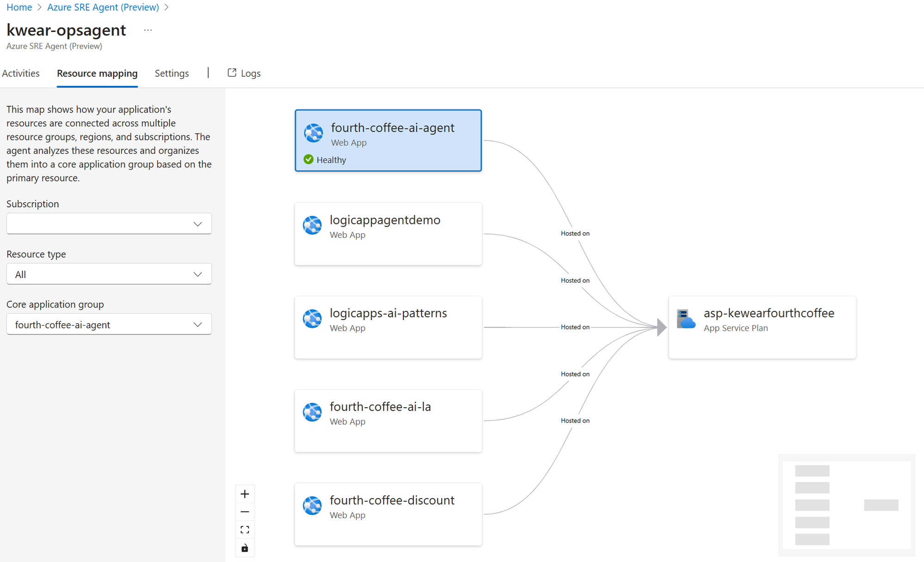Image resolution: width=924 pixels, height=562 pixels.
Task: Navigate to Azure SRE Agent (Preview) breadcrumb
Action: [103, 7]
